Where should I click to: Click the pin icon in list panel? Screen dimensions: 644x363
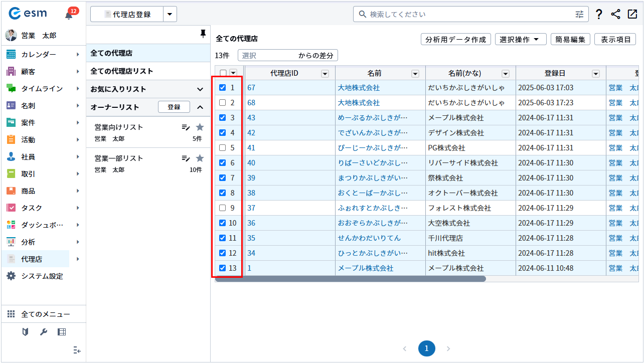(x=203, y=34)
